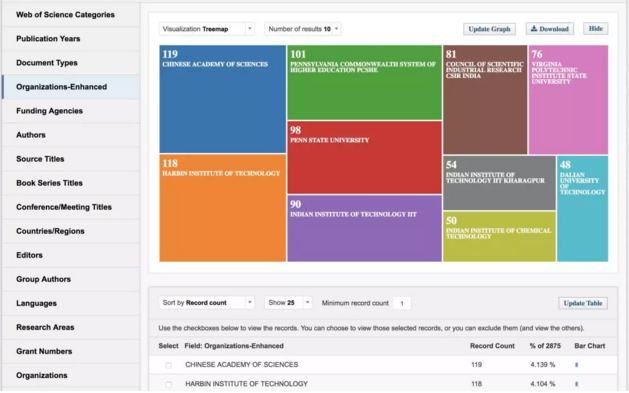Viewport: 629px width, 393px height.
Task: Click the bar chart marker for Harbin Institute row
Action: [x=576, y=384]
